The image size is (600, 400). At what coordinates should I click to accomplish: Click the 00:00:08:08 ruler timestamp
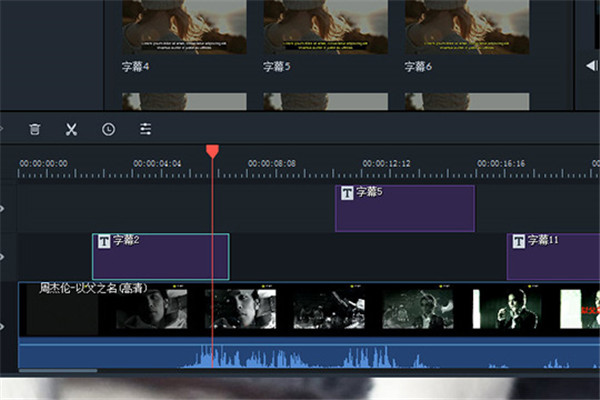(272, 163)
